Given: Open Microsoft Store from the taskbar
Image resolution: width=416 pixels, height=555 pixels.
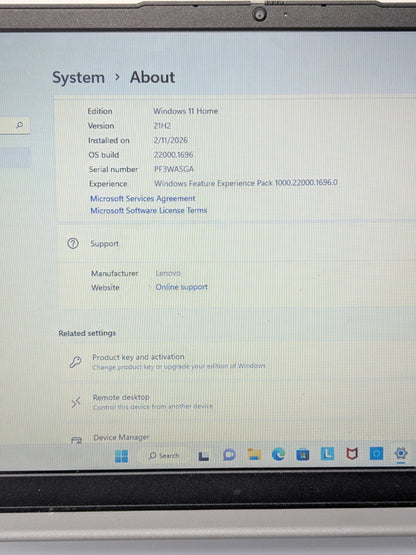Looking at the screenshot, I should [303, 454].
